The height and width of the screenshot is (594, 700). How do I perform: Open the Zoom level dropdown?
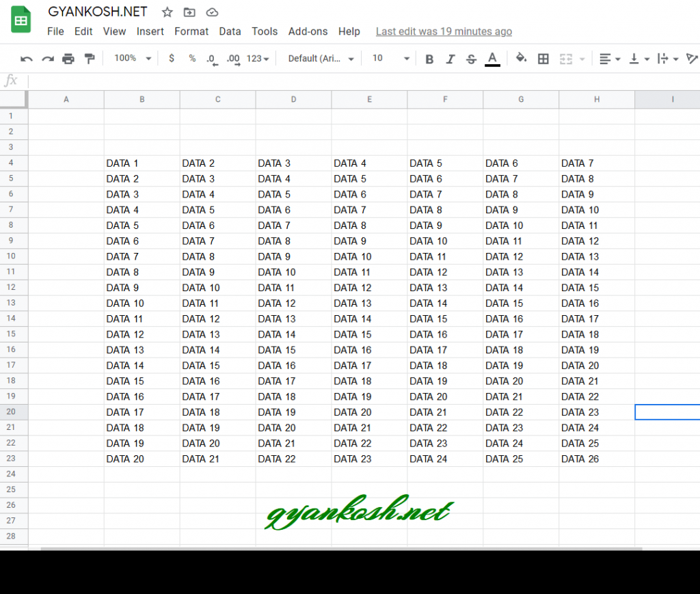(131, 58)
